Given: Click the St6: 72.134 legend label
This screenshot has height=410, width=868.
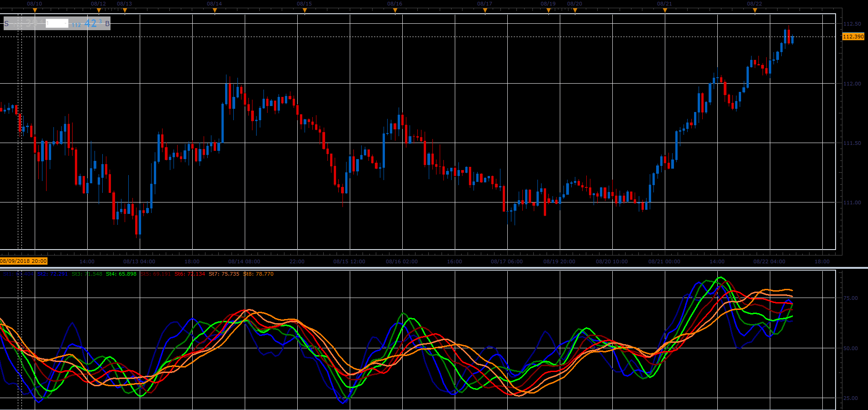Looking at the screenshot, I should point(190,274).
